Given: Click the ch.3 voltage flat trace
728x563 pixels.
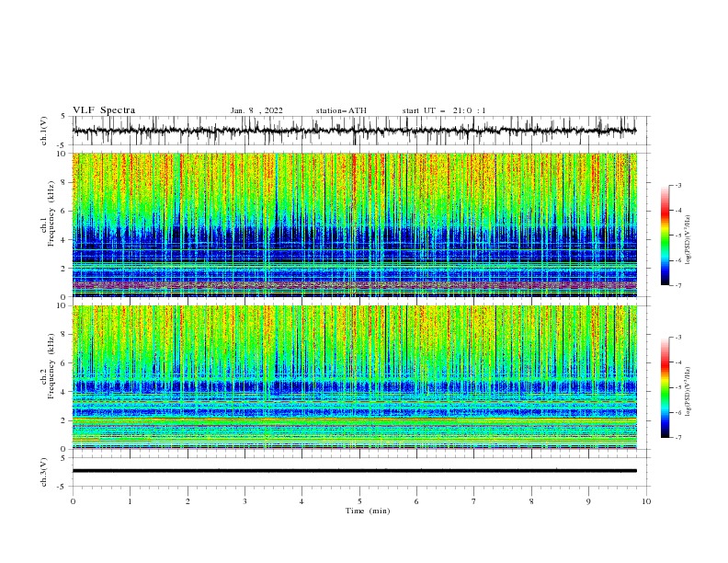Looking at the screenshot, I should pos(354,471).
